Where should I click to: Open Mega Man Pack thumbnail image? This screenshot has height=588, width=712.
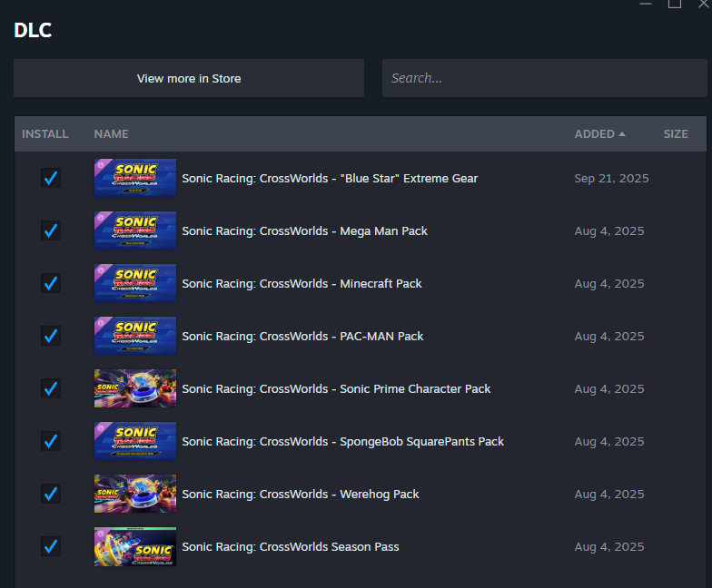pos(135,230)
